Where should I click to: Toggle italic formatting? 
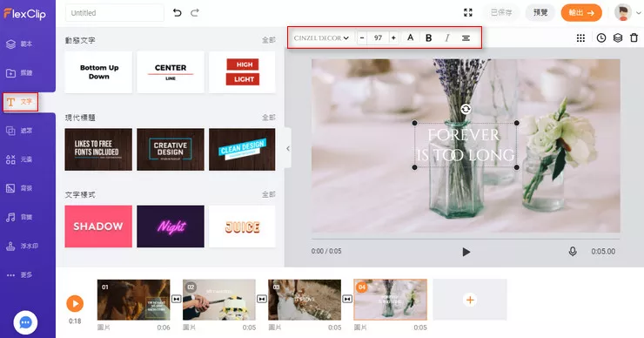tap(446, 37)
